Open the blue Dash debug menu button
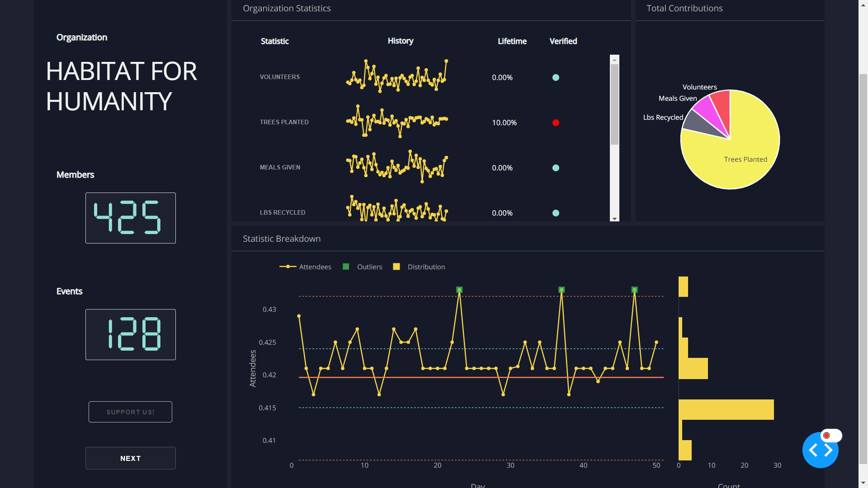The height and width of the screenshot is (488, 868). click(x=820, y=450)
